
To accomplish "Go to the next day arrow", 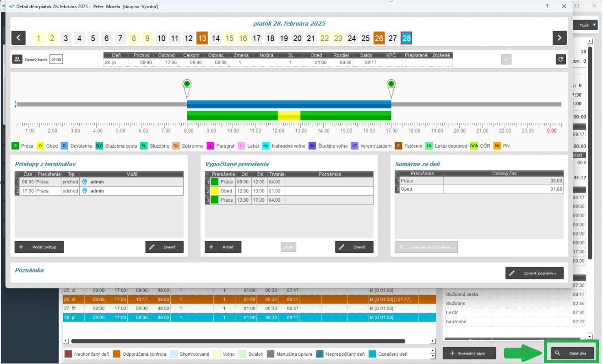I will click(x=560, y=38).
